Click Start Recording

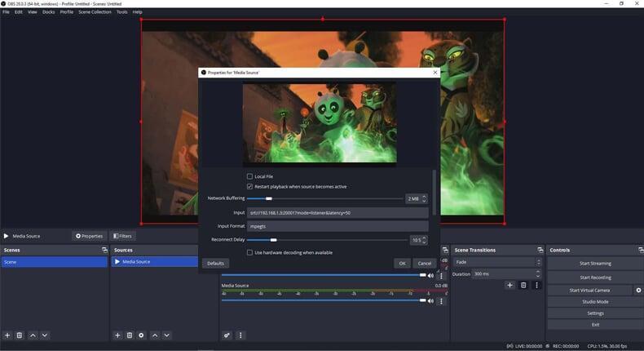pos(595,278)
